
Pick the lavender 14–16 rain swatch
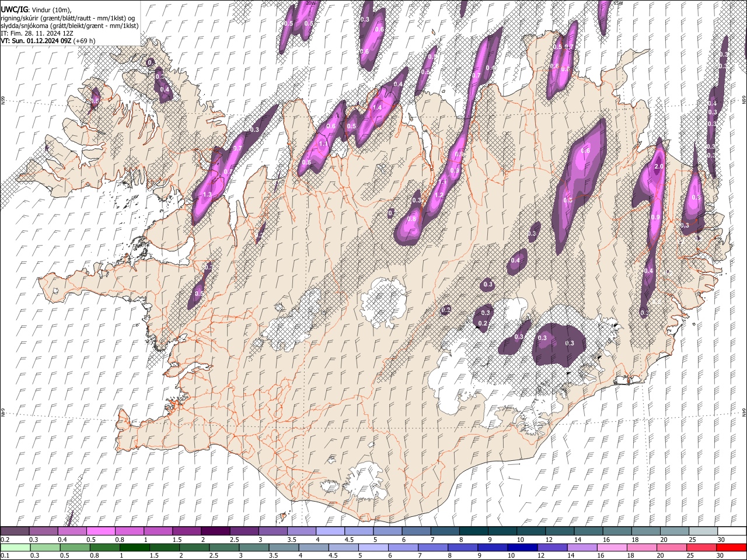click(583, 547)
